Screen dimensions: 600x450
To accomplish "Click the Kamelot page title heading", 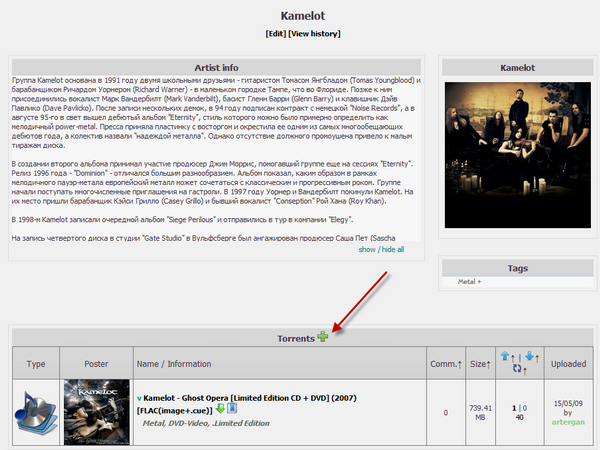I will coord(303,16).
